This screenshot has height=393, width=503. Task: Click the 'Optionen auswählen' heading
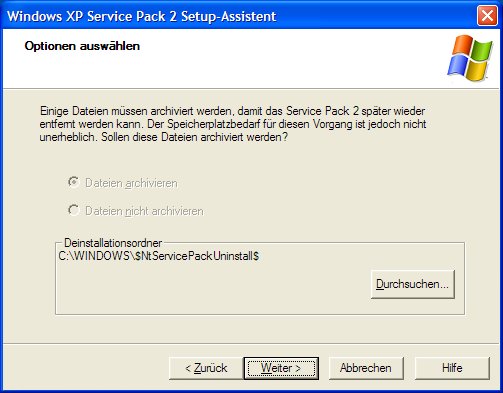pyautogui.click(x=82, y=46)
